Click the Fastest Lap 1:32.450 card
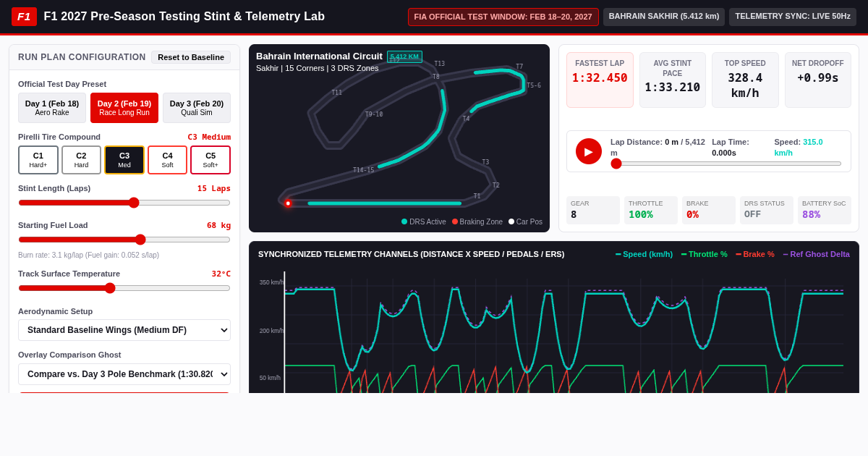This screenshot has height=456, width=868. pyautogui.click(x=600, y=80)
